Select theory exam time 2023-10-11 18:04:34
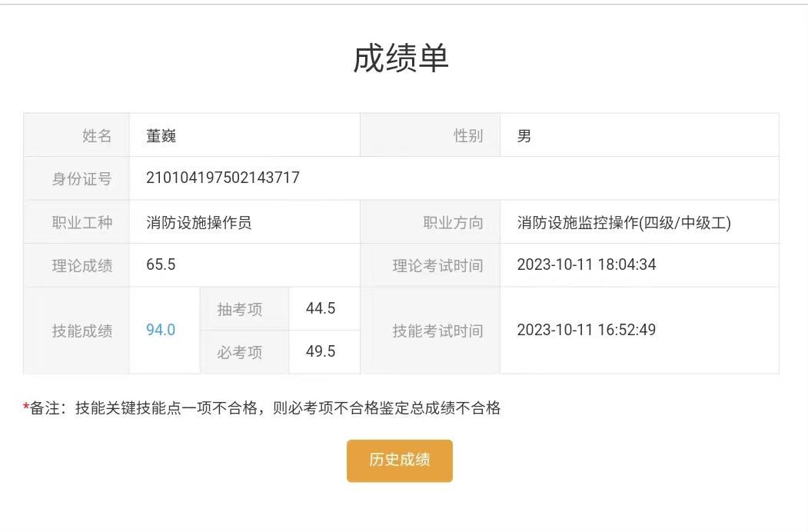Image resolution: width=808 pixels, height=532 pixels. coord(587,264)
